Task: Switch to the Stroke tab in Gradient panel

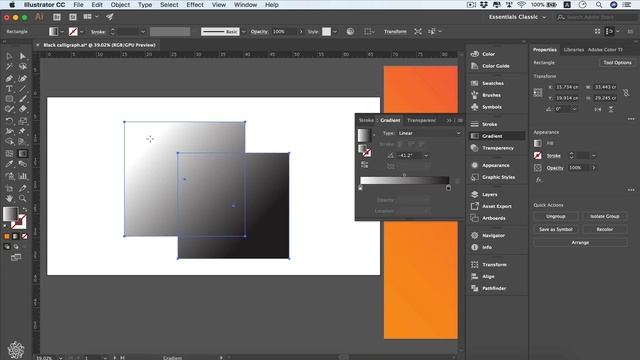Action: click(x=366, y=120)
